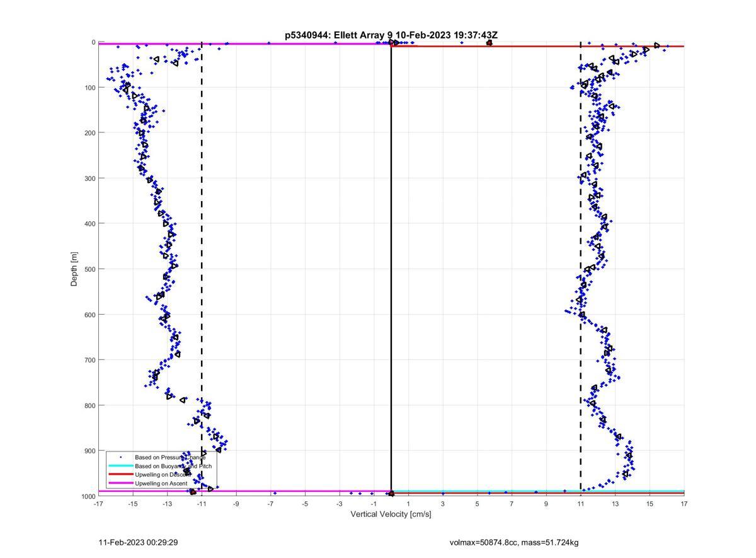Click x-axis tick label '9'
Screen dimensions: 756x558
click(x=546, y=504)
